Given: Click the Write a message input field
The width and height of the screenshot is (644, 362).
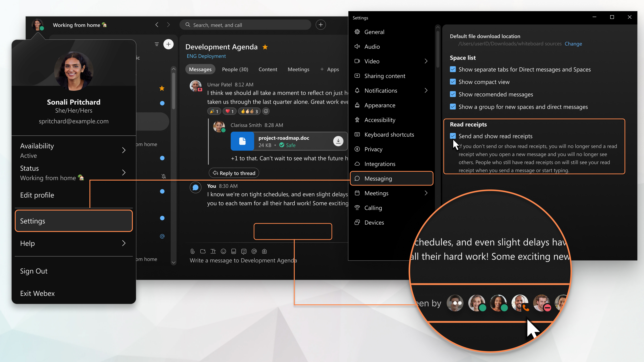Looking at the screenshot, I should [243, 260].
